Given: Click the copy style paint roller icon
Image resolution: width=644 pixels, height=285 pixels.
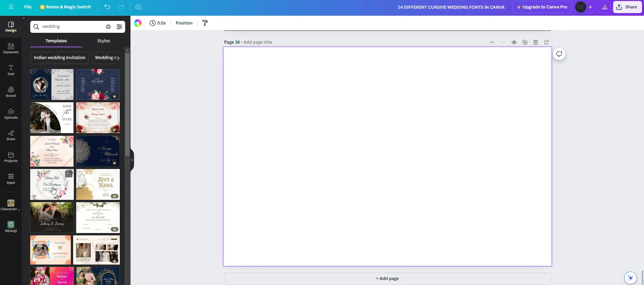Looking at the screenshot, I should click(x=205, y=23).
